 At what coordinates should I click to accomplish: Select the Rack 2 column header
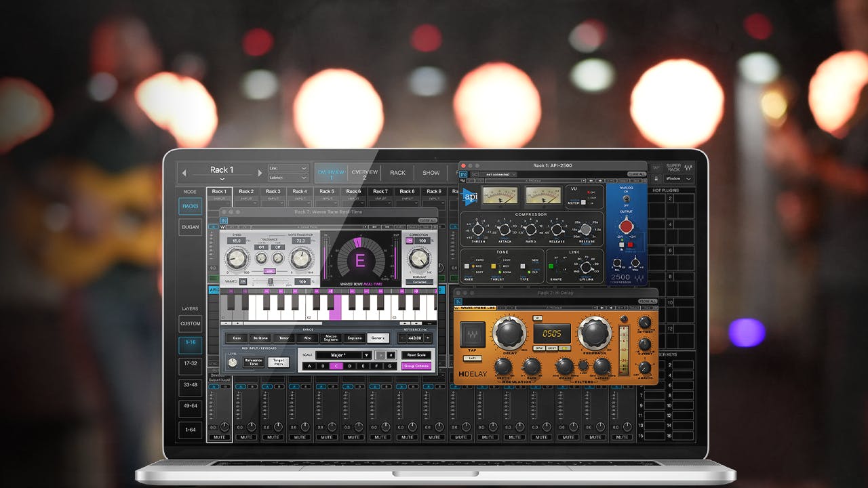tap(246, 192)
